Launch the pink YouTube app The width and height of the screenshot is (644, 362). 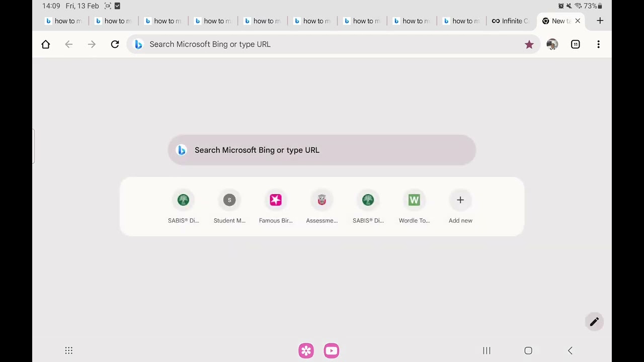tap(332, 350)
